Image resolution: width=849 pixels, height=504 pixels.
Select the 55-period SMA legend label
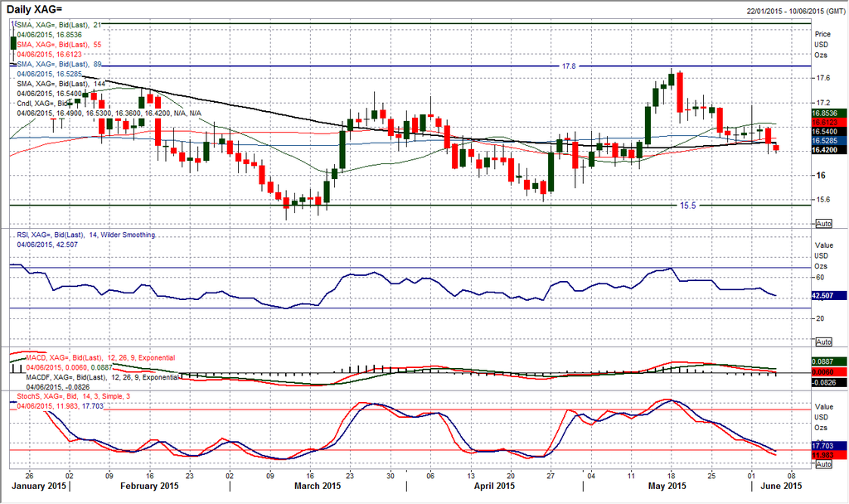pos(59,45)
